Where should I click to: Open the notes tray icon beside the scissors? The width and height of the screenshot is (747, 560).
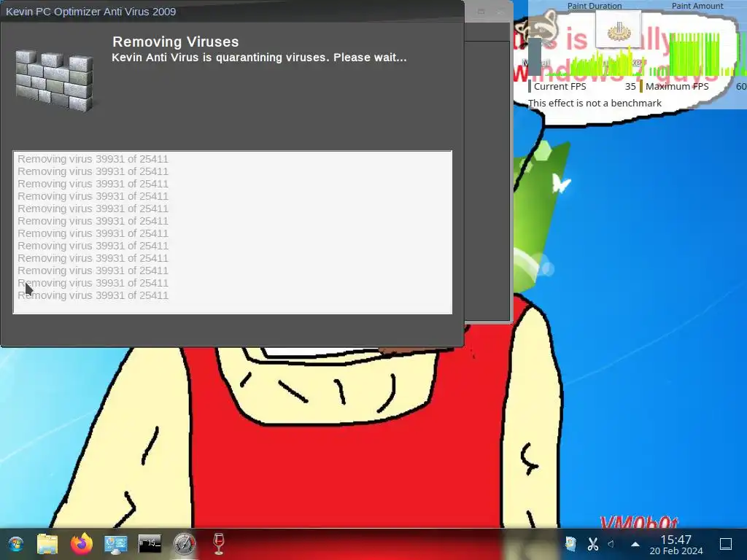[570, 544]
